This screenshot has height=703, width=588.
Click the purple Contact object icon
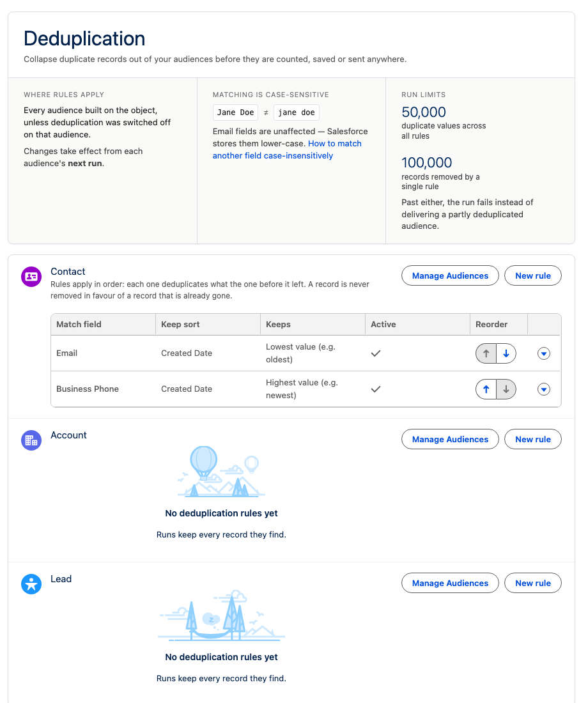coord(31,277)
